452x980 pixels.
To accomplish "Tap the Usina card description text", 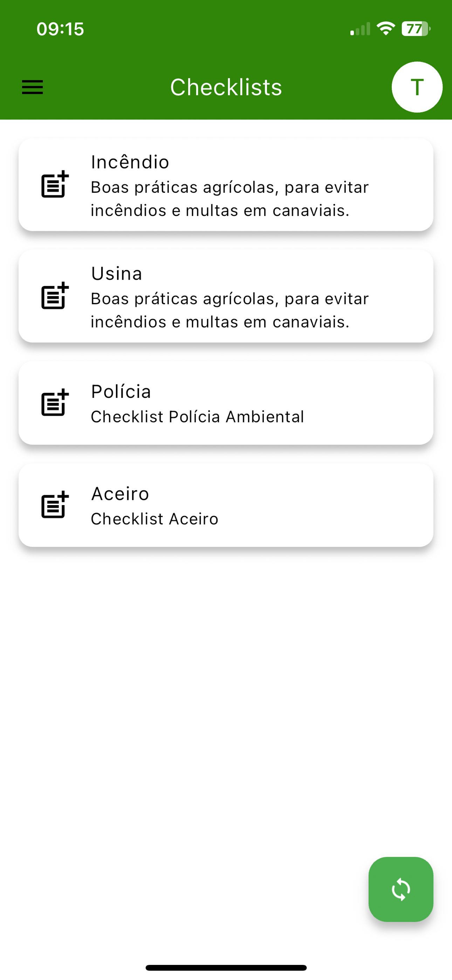I will pos(230,311).
